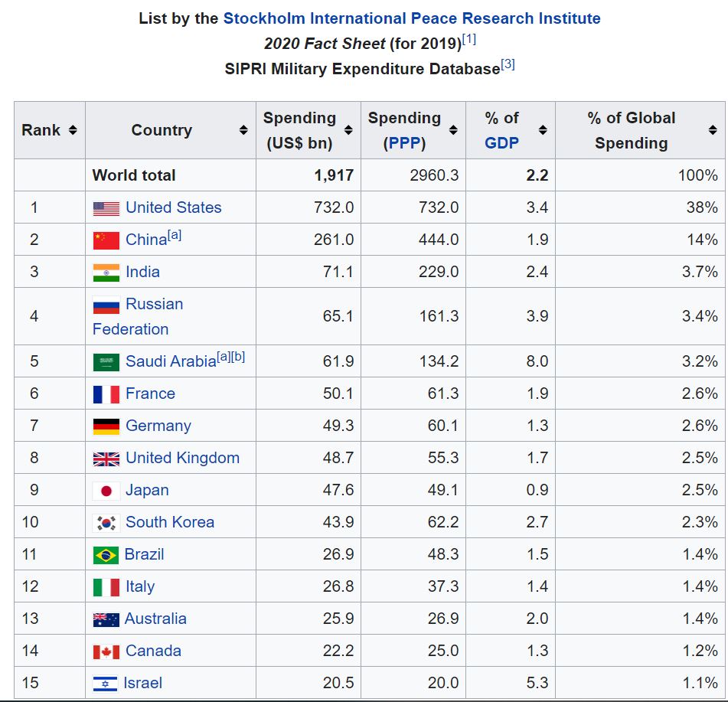
Task: Click the Russian Federation flag icon
Action: coord(106,305)
